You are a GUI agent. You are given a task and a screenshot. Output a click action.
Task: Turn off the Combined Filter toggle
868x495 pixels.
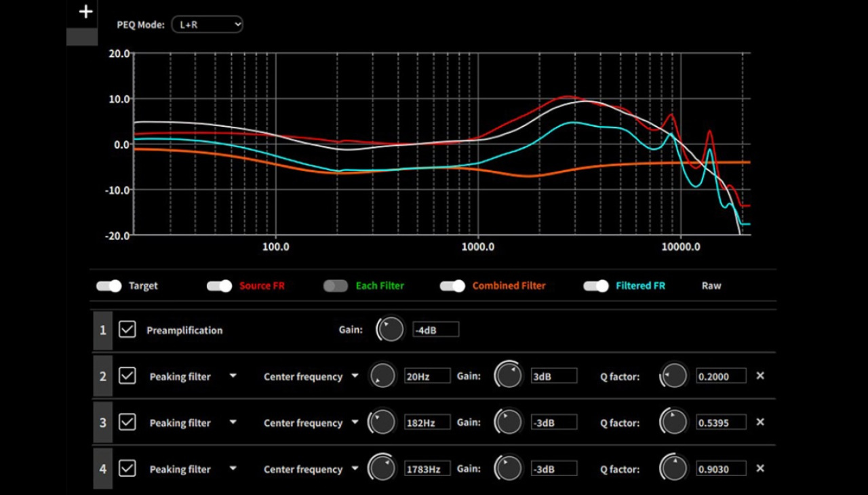pos(452,286)
